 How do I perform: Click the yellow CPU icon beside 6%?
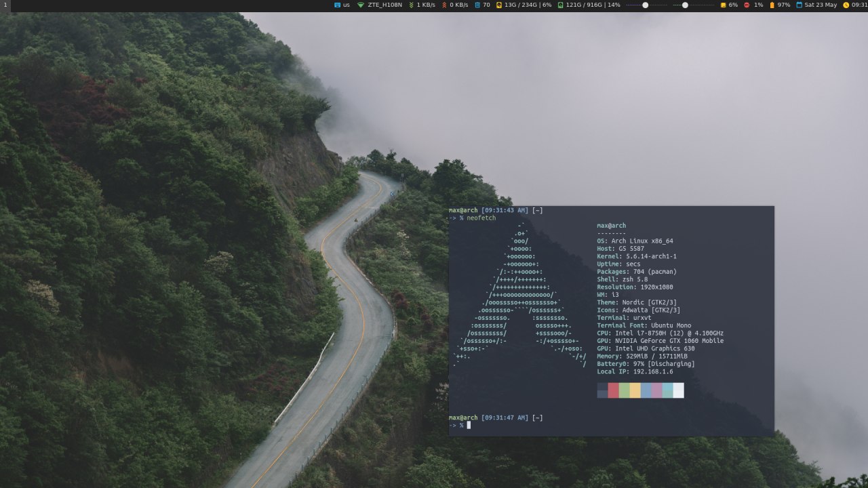(x=723, y=5)
